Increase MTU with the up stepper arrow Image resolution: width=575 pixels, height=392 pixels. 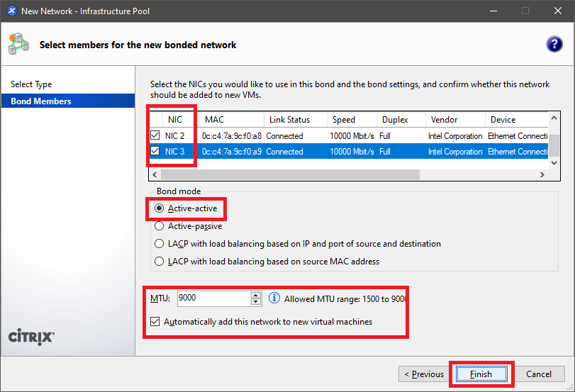point(256,295)
